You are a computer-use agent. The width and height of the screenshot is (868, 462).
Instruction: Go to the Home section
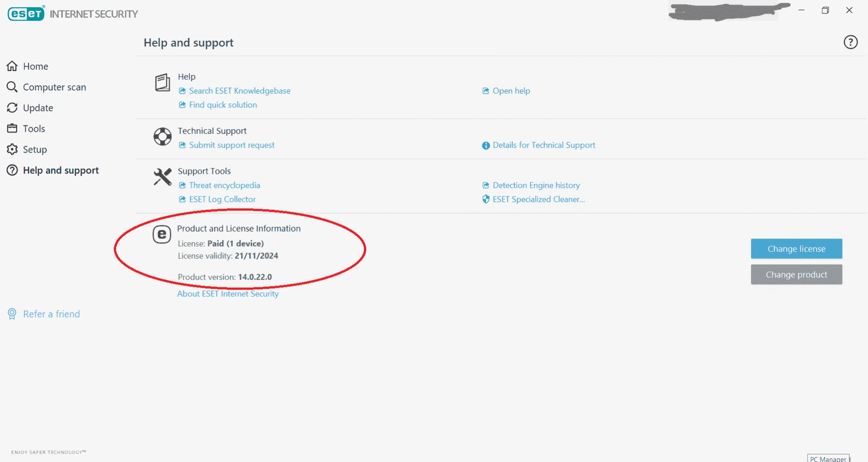[x=36, y=66]
